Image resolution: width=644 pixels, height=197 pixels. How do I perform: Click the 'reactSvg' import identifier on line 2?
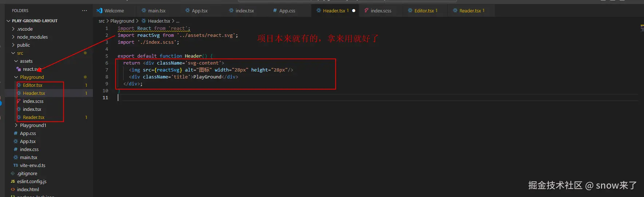[x=148, y=35]
